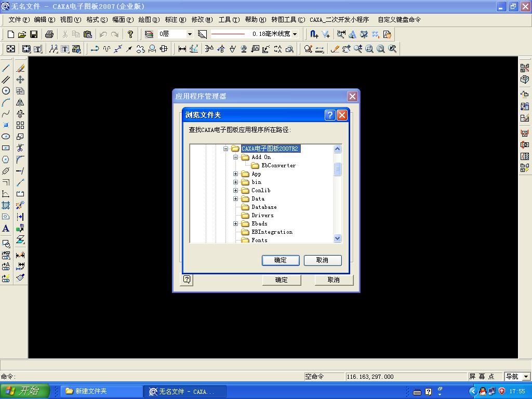
Task: Expand the Ebads folder node
Action: click(235, 223)
